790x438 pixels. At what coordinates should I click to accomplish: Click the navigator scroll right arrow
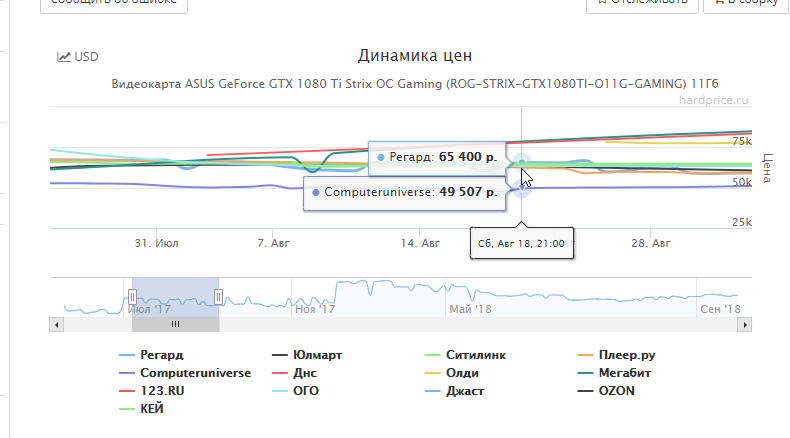point(745,325)
